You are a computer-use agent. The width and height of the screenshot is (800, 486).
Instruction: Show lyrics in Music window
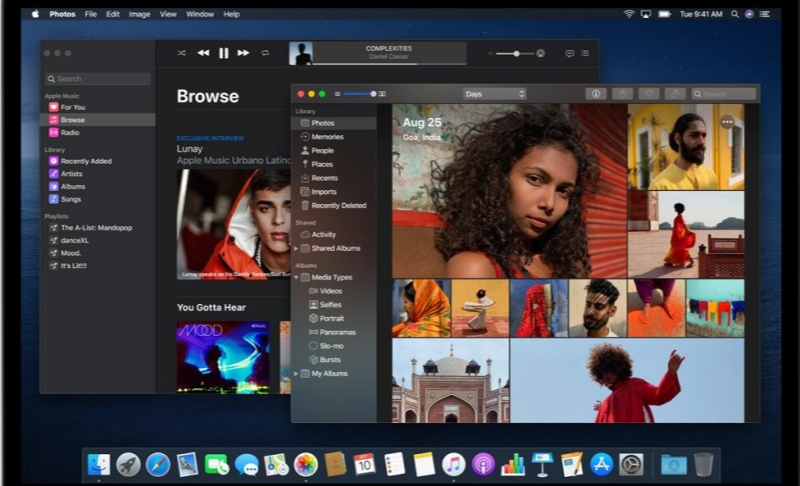569,54
